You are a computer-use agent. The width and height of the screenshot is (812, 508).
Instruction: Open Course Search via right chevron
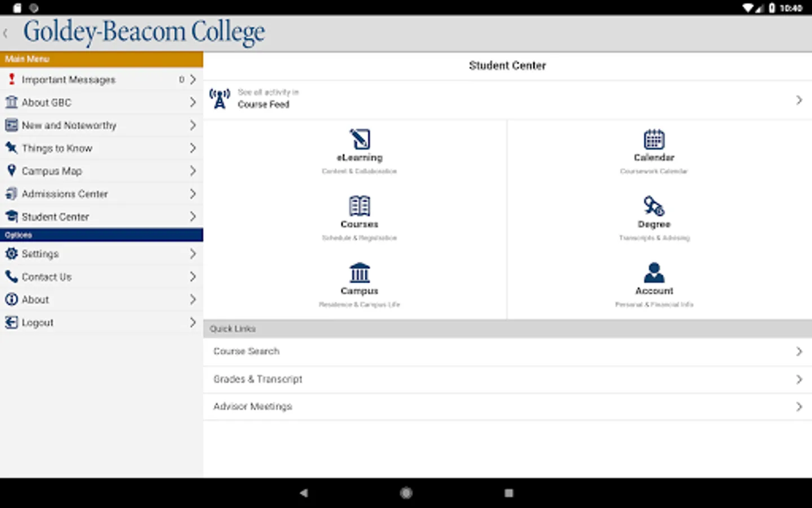tap(799, 351)
